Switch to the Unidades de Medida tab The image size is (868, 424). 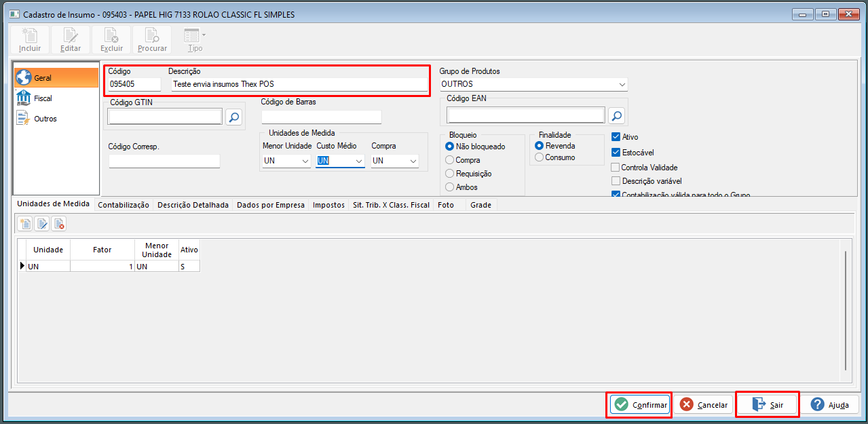(54, 204)
